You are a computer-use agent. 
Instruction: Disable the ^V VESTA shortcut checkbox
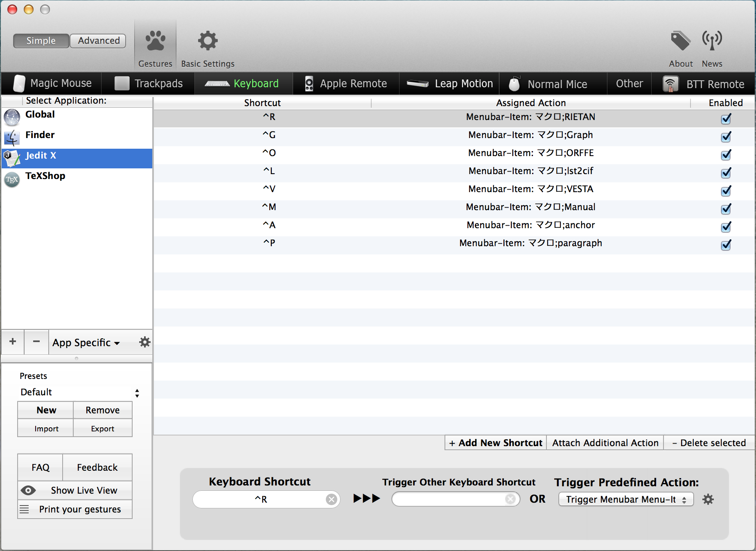726,191
